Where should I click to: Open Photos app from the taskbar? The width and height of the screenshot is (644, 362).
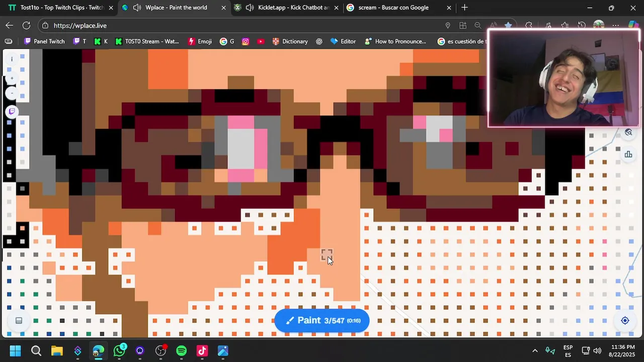pos(223,351)
